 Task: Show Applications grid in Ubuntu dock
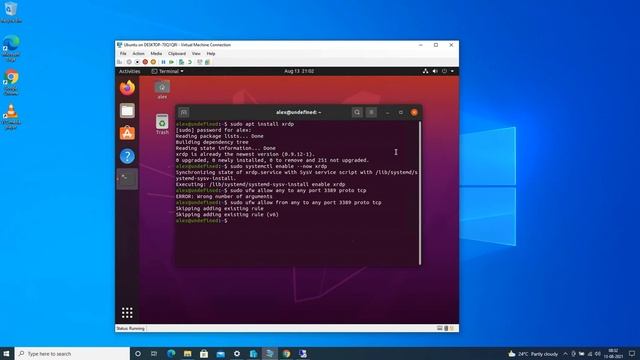127,313
